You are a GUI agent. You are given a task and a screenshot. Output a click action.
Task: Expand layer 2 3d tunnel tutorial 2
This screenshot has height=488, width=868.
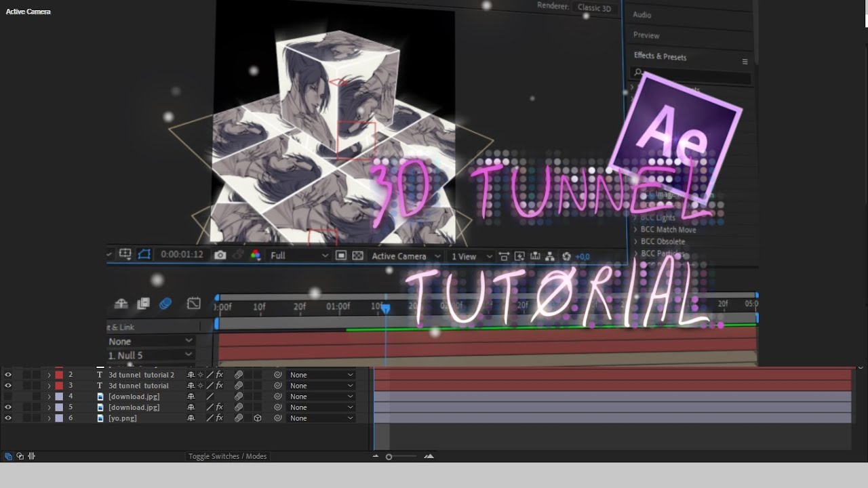49,375
